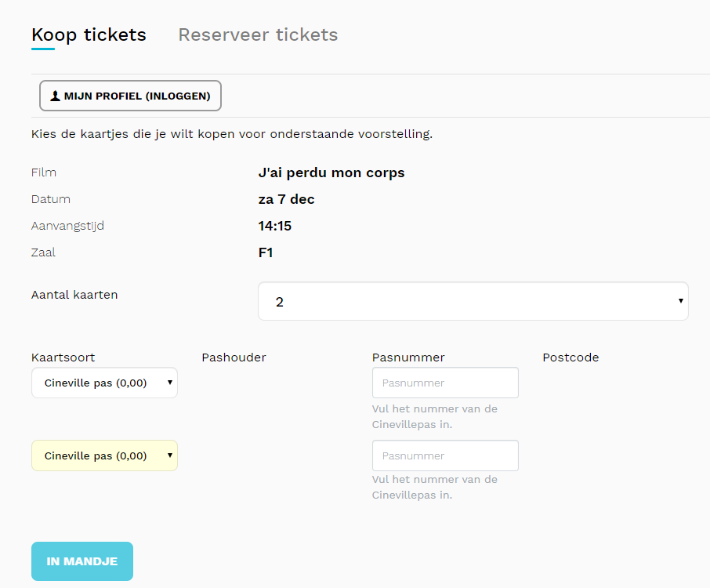Click the Kies de kaartjes instruction text
Screen dimensions: 710x588
click(x=231, y=134)
